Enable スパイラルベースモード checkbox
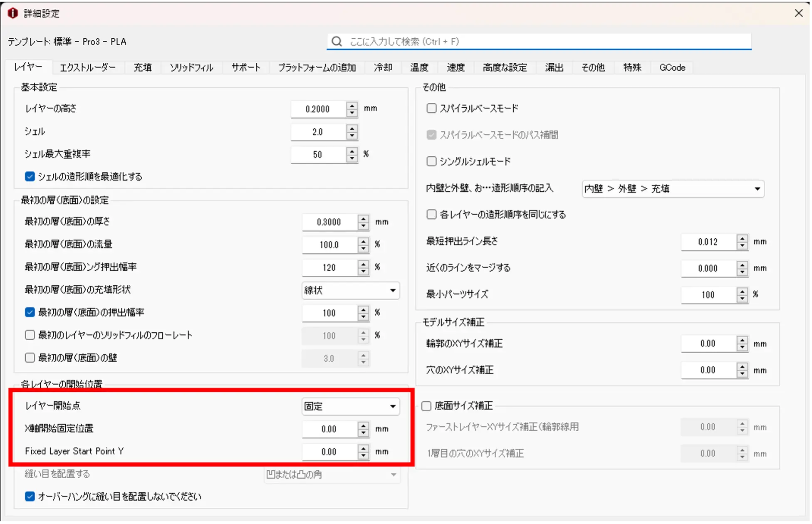 coord(431,109)
